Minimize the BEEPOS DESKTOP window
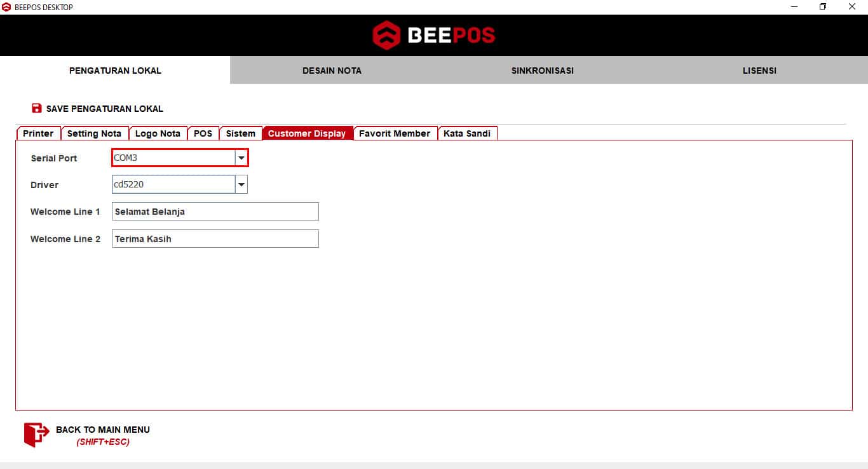Image resolution: width=868 pixels, height=469 pixels. pyautogui.click(x=795, y=7)
